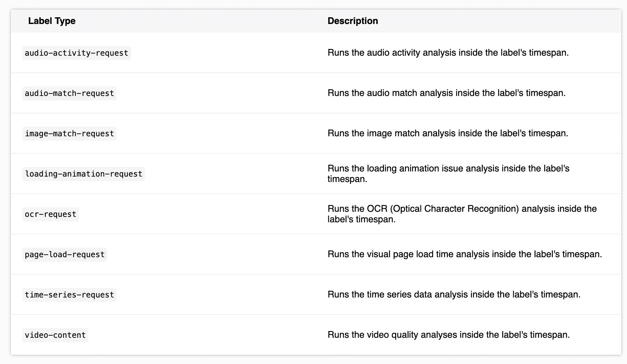
Task: Select the ocr-request code label
Action: [x=51, y=214]
